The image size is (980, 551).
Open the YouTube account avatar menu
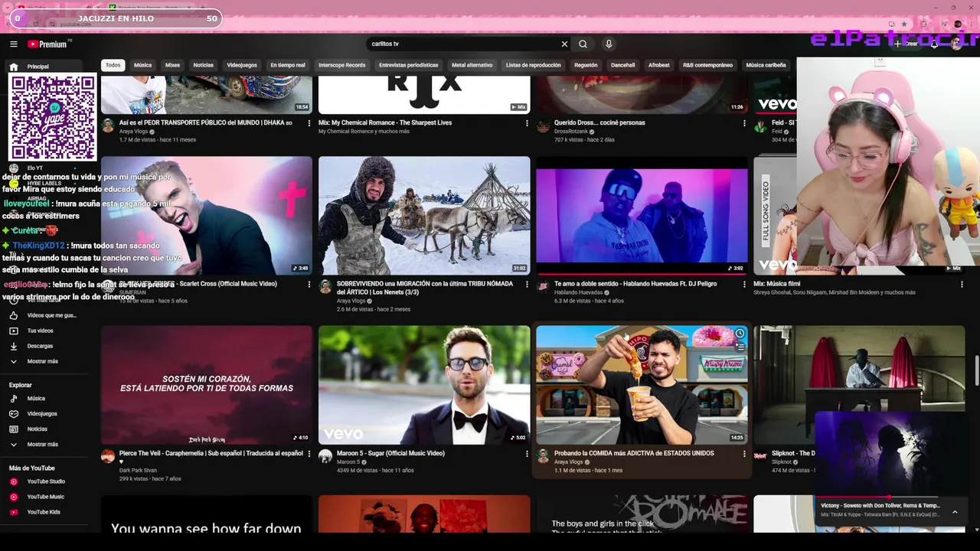coord(957,44)
